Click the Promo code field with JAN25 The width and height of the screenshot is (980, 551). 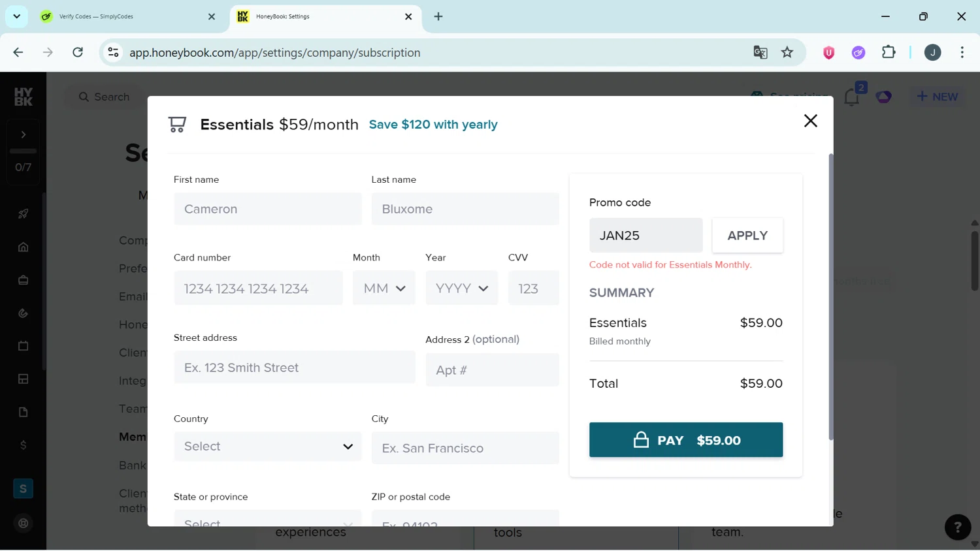pos(646,235)
